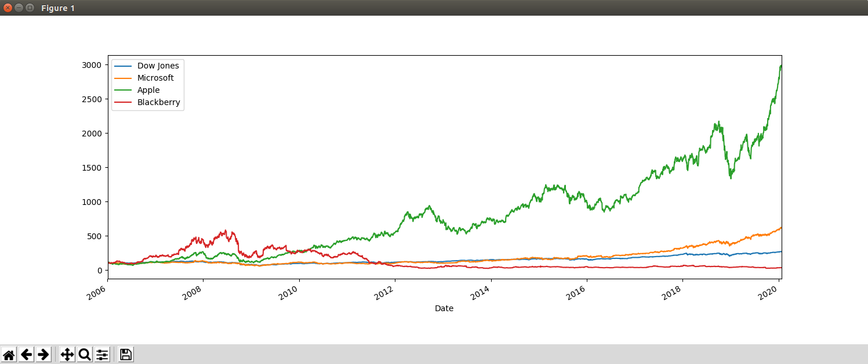Activate the Pan axes cross-arrows tool
The width and height of the screenshot is (868, 364).
tap(67, 354)
